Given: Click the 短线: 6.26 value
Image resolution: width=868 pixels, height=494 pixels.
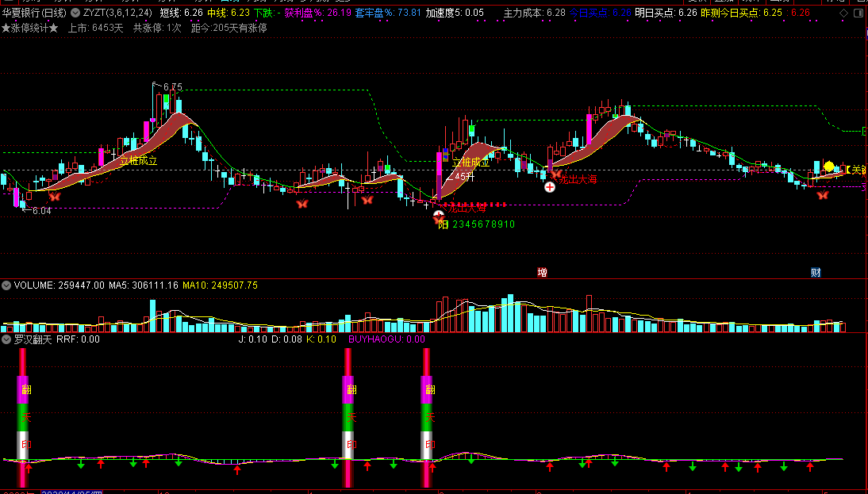Looking at the screenshot, I should pos(181,13).
